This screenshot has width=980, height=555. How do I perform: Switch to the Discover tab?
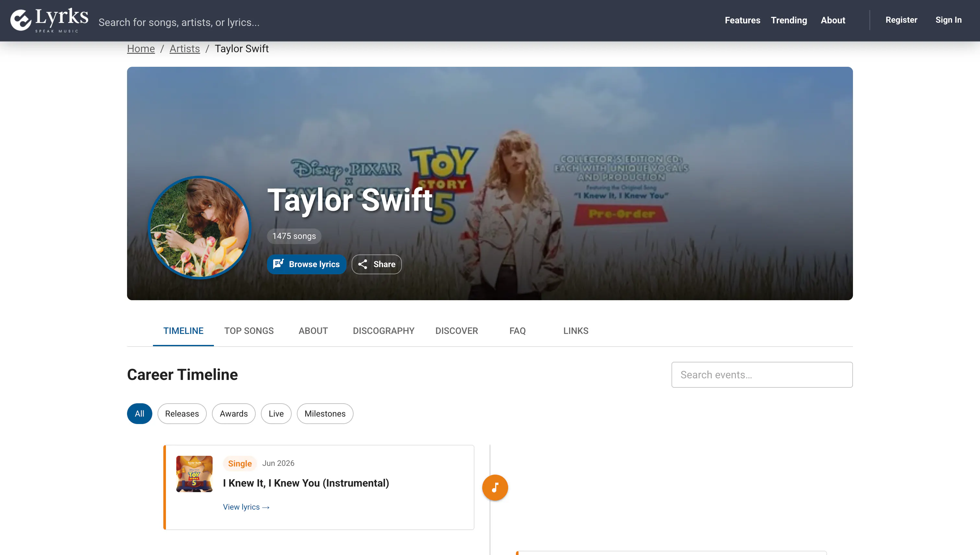coord(457,330)
